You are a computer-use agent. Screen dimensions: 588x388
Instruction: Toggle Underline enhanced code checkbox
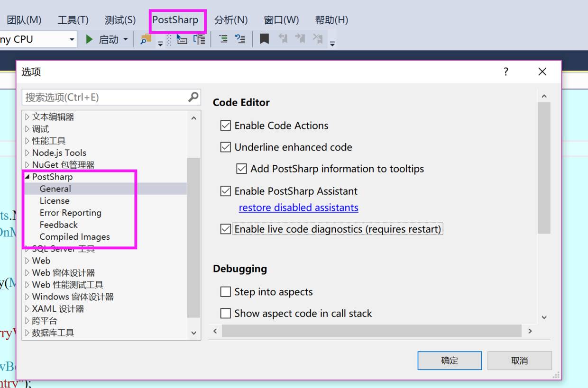point(226,147)
